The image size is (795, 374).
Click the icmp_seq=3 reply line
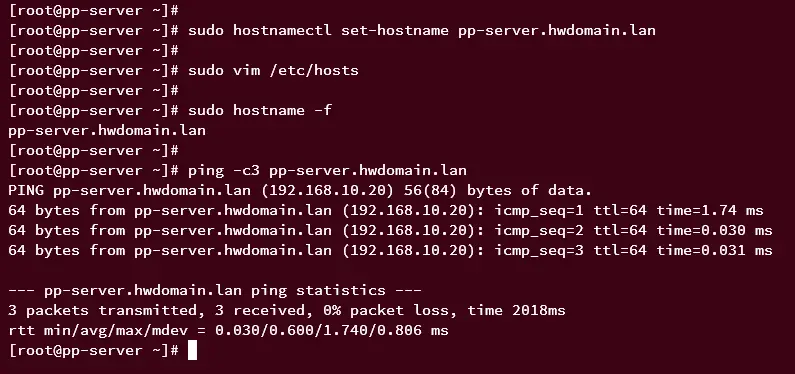tap(390, 250)
